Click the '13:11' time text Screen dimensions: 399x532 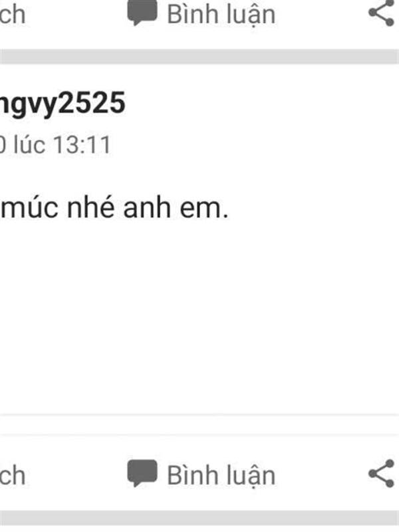click(82, 145)
